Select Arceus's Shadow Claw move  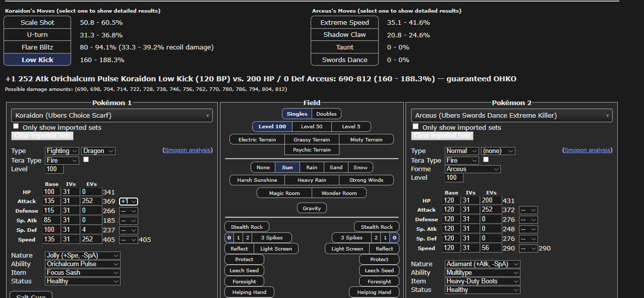pos(344,35)
